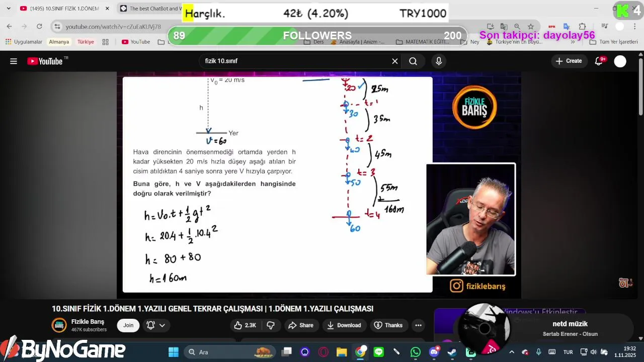The width and height of the screenshot is (644, 362).
Task: Like the video with 2.3K likes
Action: pyautogui.click(x=245, y=325)
